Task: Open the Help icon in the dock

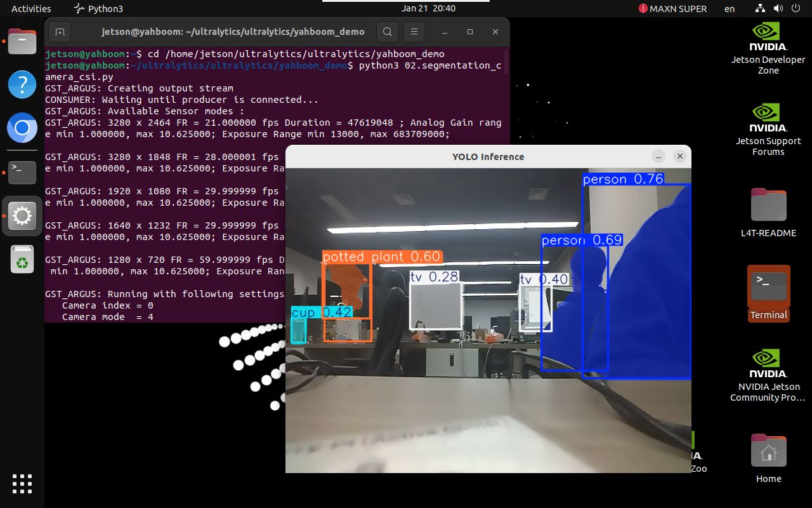Action: [x=22, y=84]
